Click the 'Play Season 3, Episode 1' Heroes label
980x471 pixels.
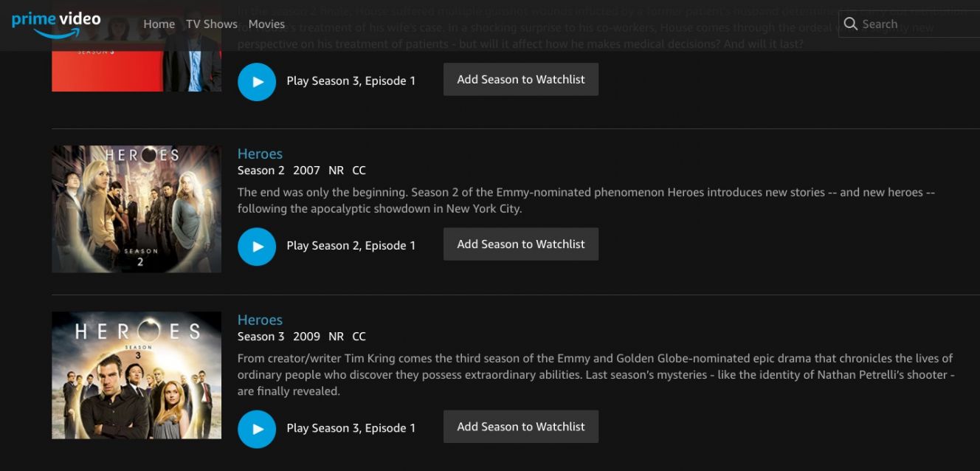[351, 428]
